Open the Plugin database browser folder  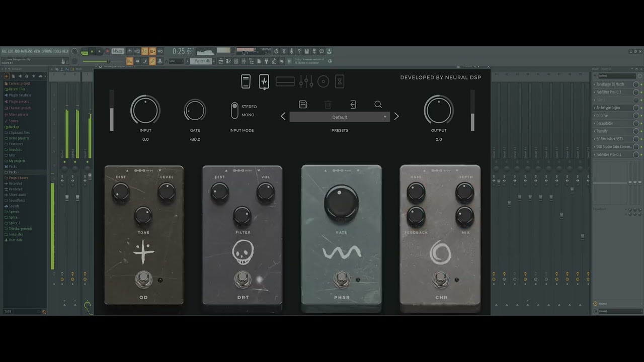(x=20, y=95)
